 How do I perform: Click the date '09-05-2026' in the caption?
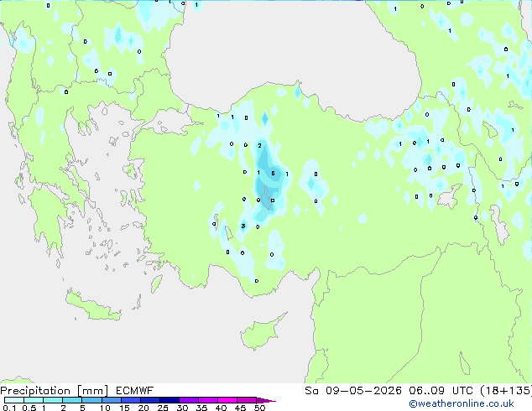click(363, 391)
